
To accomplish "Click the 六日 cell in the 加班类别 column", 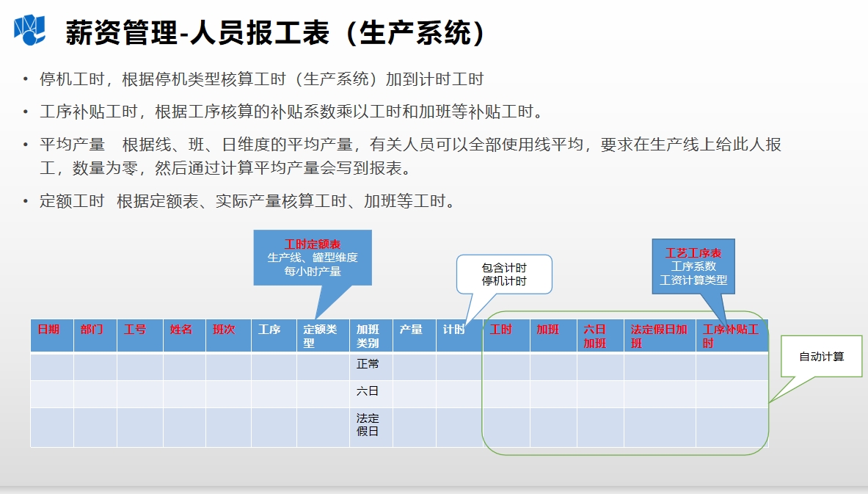I will point(371,393).
